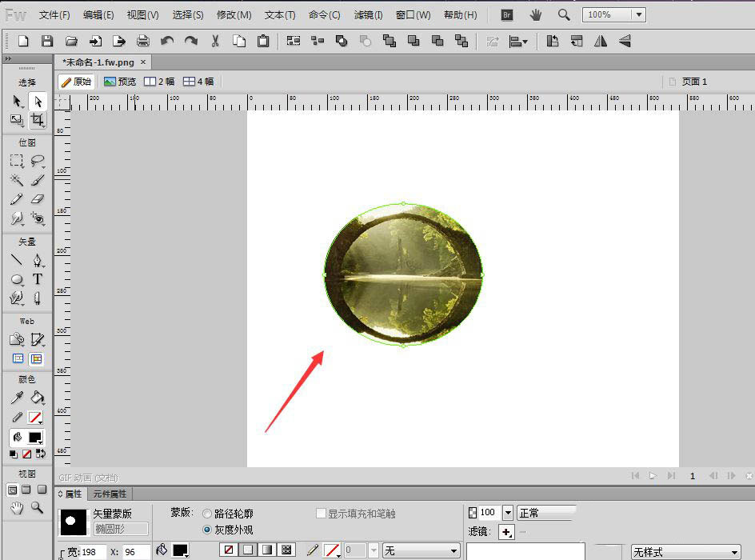
Task: Switch to the 元件属性 tab
Action: tap(110, 494)
